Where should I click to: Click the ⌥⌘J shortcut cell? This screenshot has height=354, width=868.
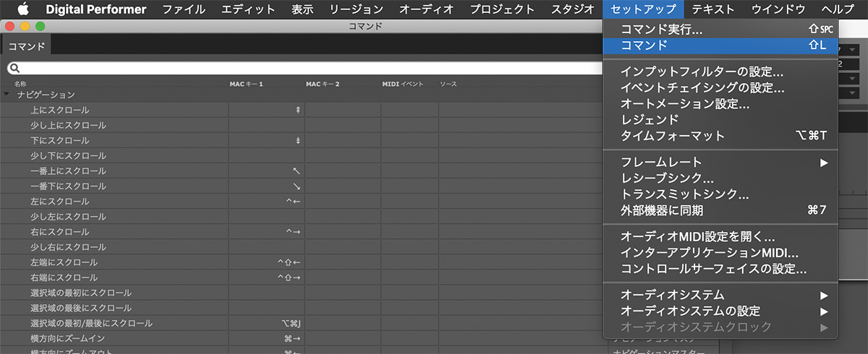coord(266,323)
